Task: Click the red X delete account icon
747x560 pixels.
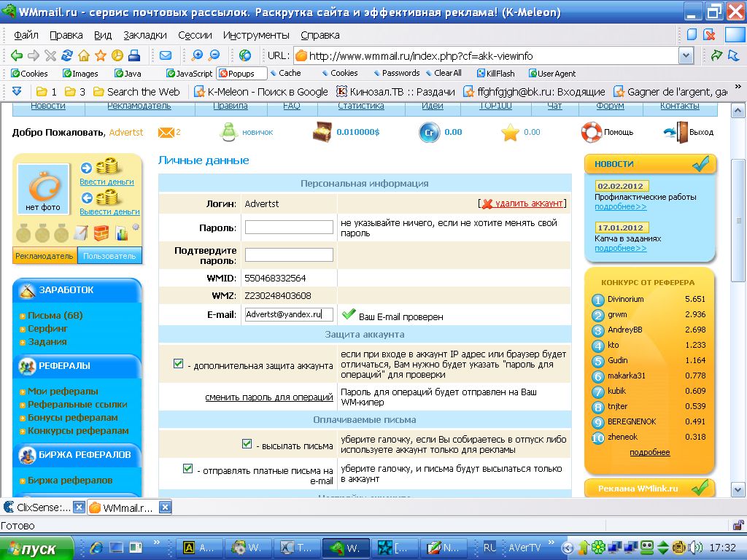Action: [x=487, y=204]
